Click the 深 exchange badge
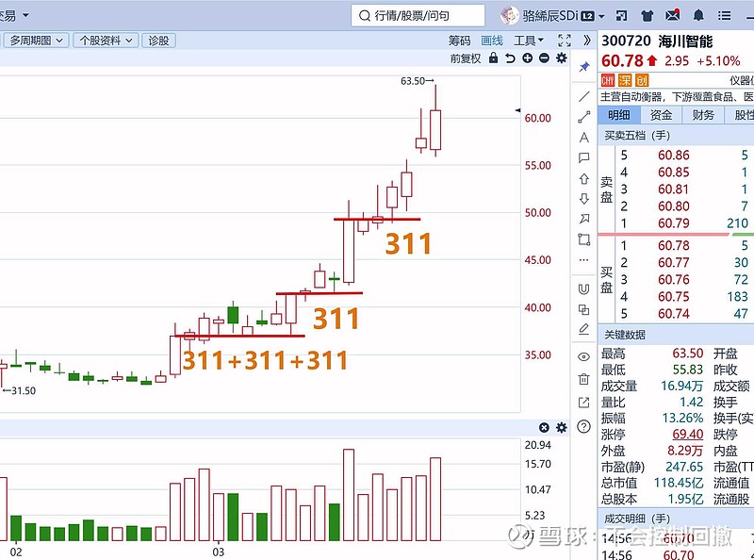Image resolution: width=754 pixels, height=560 pixels. click(x=625, y=80)
